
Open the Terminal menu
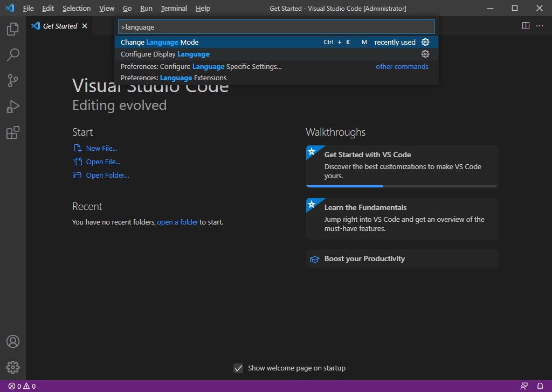(174, 8)
